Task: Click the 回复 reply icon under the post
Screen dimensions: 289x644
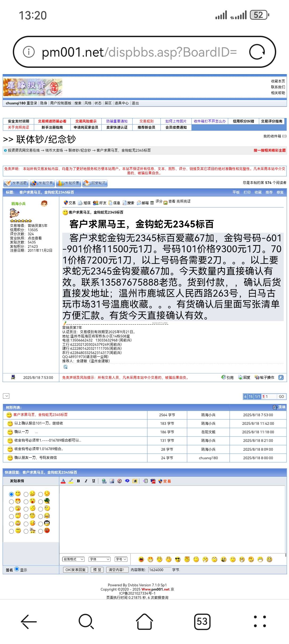Action: pos(244,377)
